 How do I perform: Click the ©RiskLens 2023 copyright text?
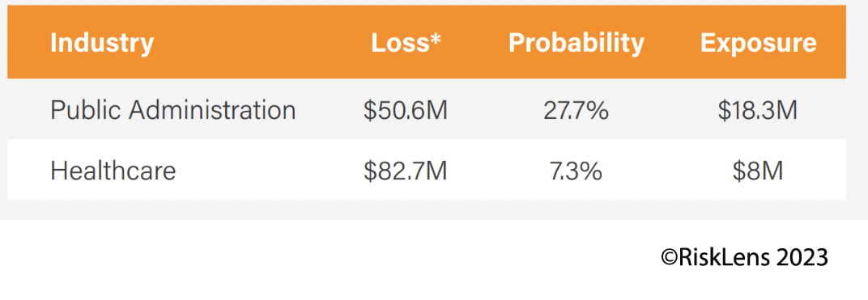pyautogui.click(x=745, y=257)
